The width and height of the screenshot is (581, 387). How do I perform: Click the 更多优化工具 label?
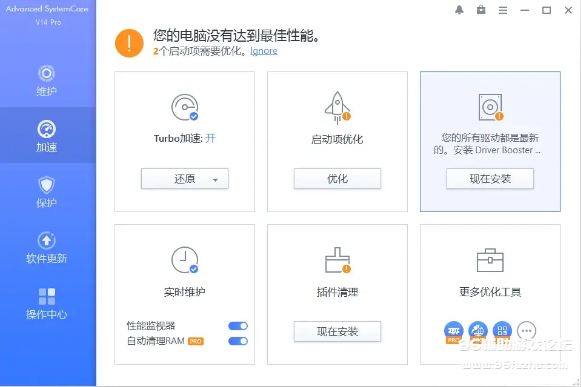[490, 292]
